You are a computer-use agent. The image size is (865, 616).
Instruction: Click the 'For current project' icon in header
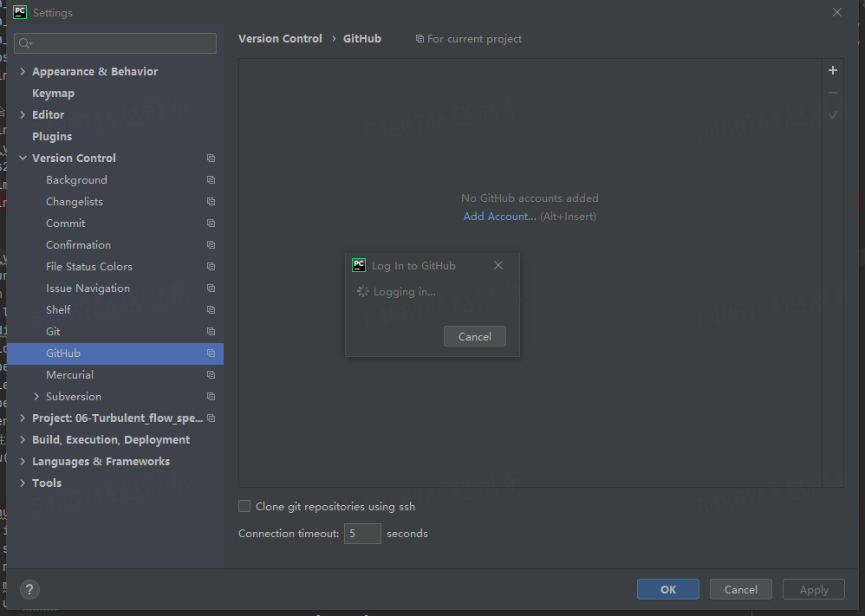[x=419, y=39]
